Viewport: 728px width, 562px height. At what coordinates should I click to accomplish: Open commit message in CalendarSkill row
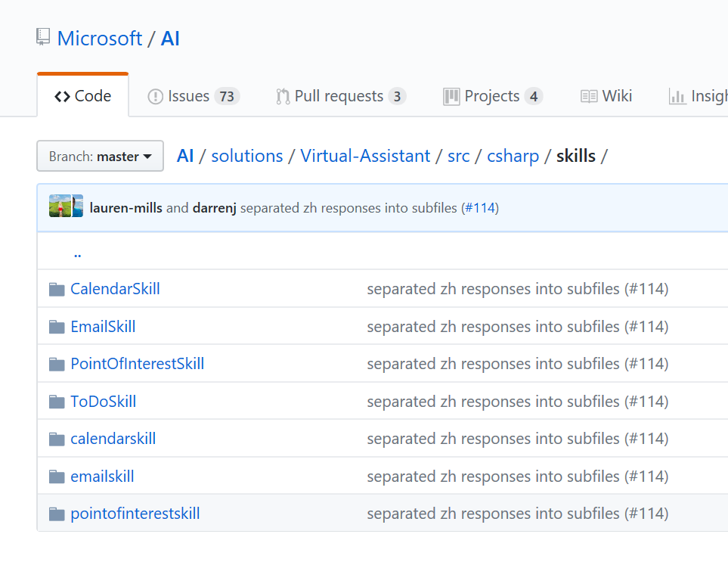(x=518, y=289)
